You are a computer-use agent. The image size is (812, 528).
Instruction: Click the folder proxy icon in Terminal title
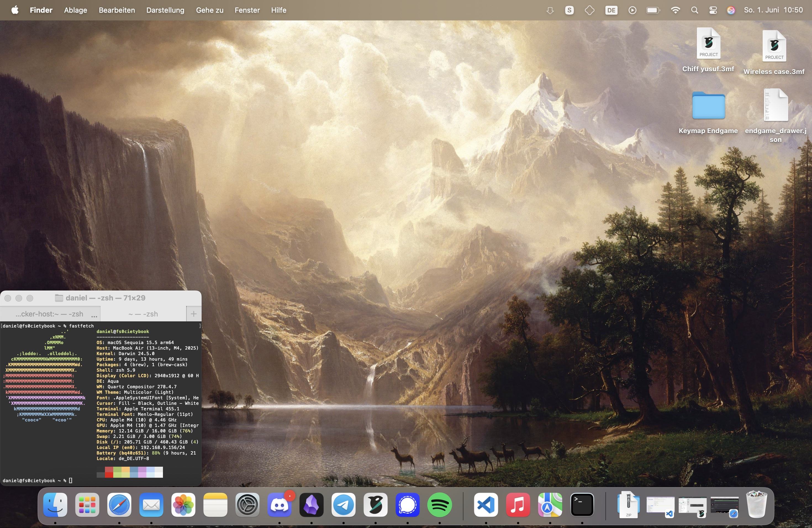tap(59, 298)
